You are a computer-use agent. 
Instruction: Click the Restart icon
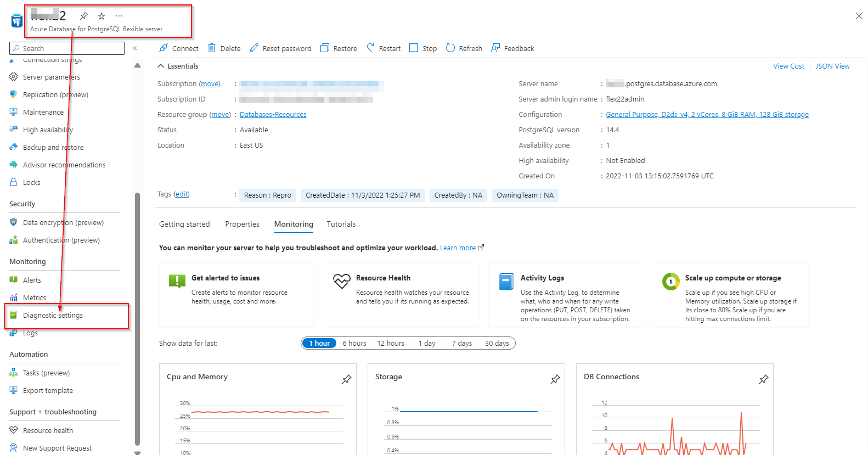[370, 48]
